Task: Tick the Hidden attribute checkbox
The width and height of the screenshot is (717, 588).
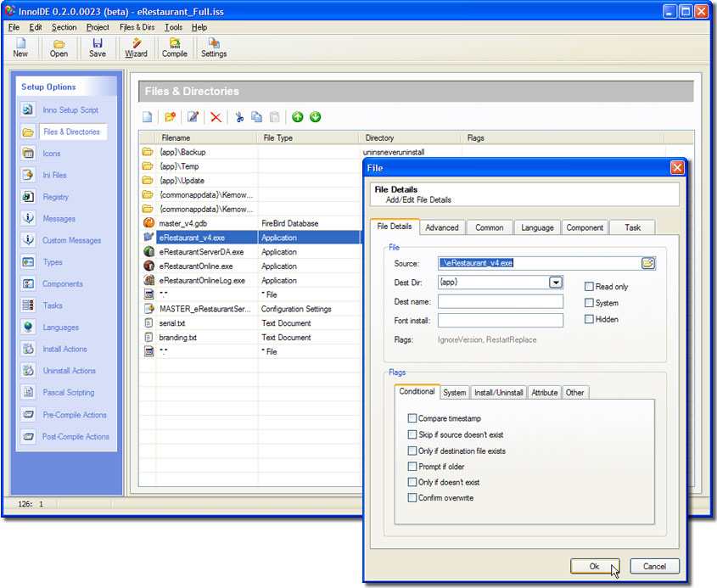Action: pos(589,319)
